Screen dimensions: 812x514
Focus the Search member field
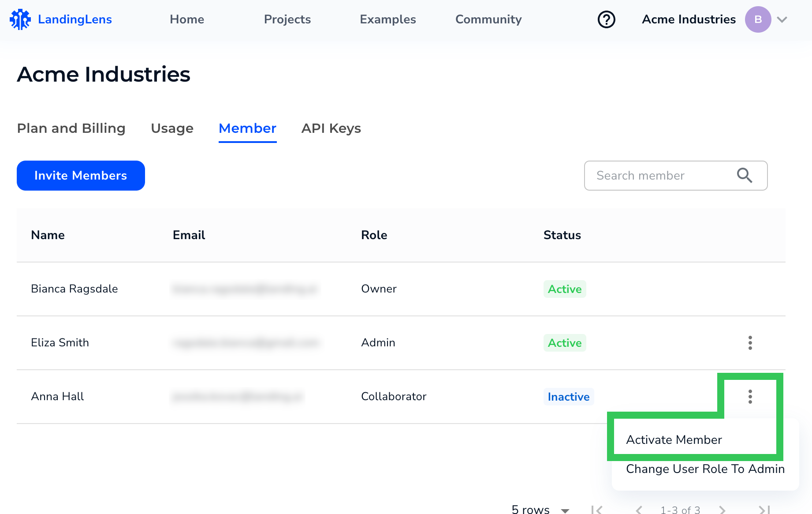point(675,176)
